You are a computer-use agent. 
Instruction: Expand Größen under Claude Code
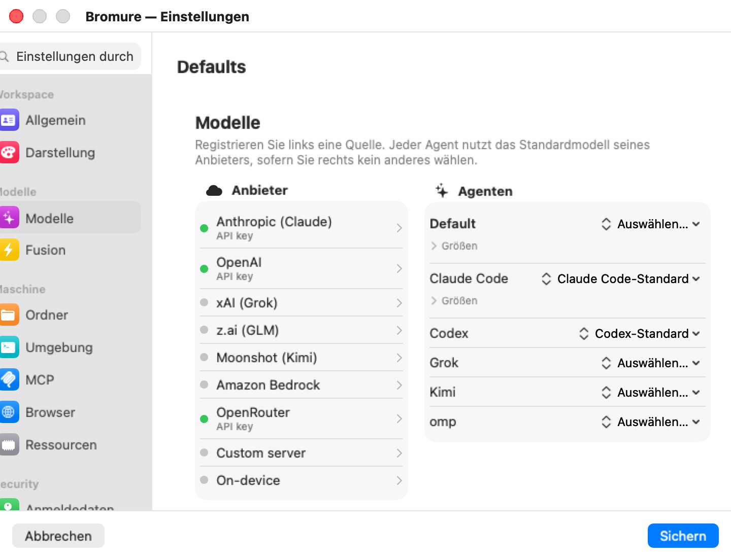point(454,301)
